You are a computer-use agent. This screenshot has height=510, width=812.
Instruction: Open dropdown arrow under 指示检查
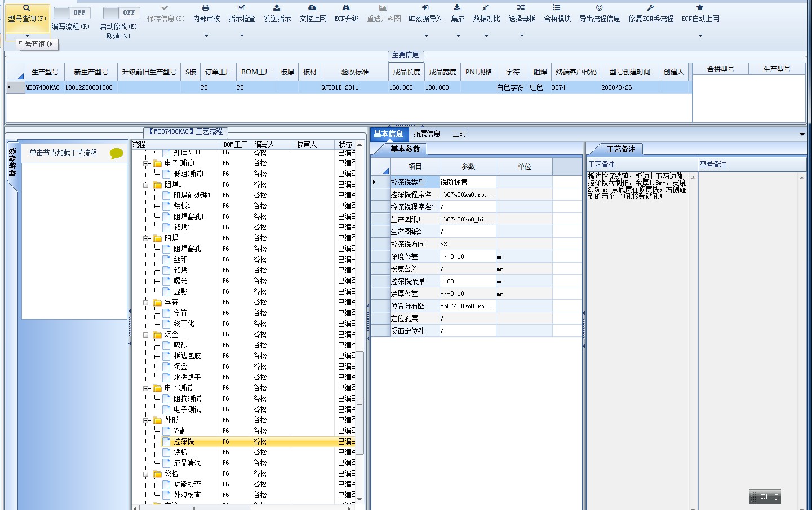pos(242,36)
